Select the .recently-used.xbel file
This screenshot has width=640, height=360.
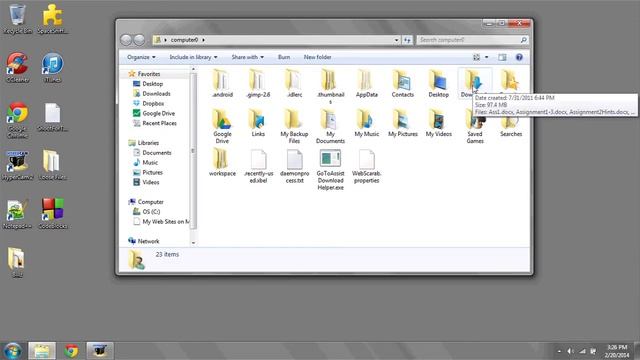point(258,166)
